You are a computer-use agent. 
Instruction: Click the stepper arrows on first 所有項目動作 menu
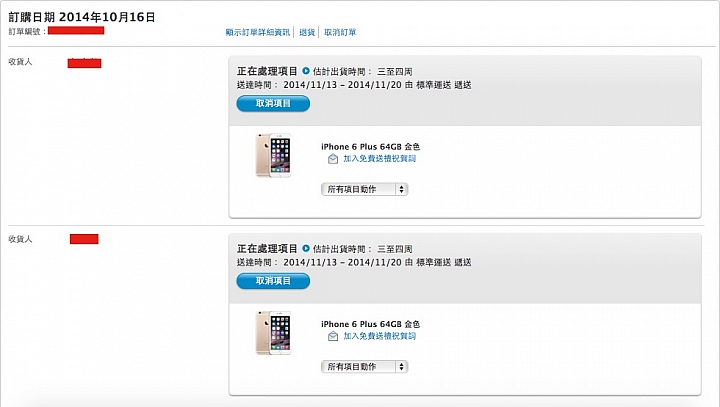pyautogui.click(x=402, y=189)
